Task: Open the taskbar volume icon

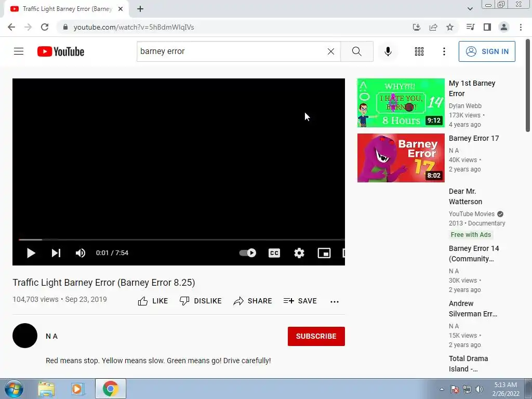Action: (x=480, y=389)
